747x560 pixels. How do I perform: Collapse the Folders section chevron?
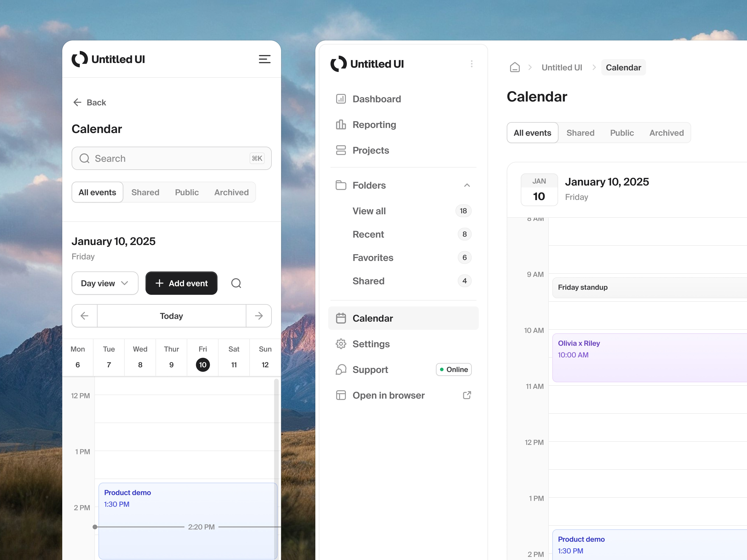467,185
